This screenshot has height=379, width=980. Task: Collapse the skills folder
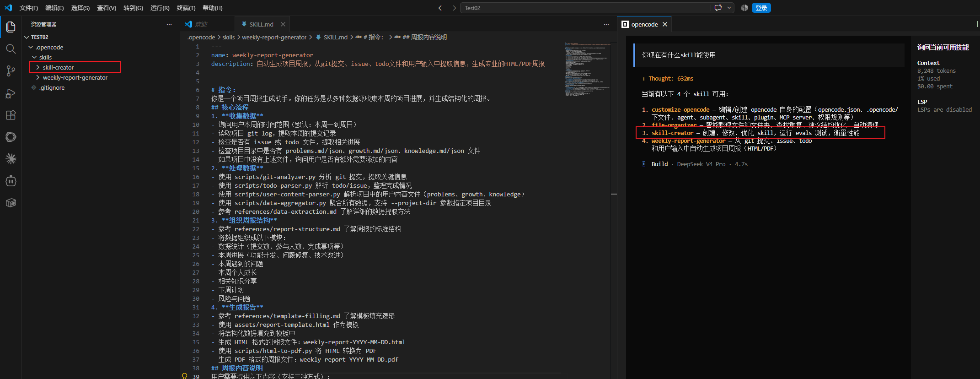[34, 57]
